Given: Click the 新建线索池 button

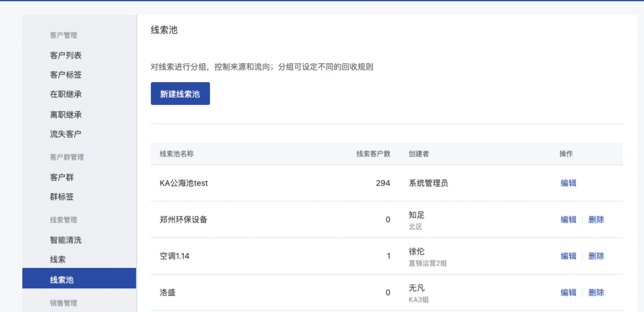Looking at the screenshot, I should pos(180,93).
